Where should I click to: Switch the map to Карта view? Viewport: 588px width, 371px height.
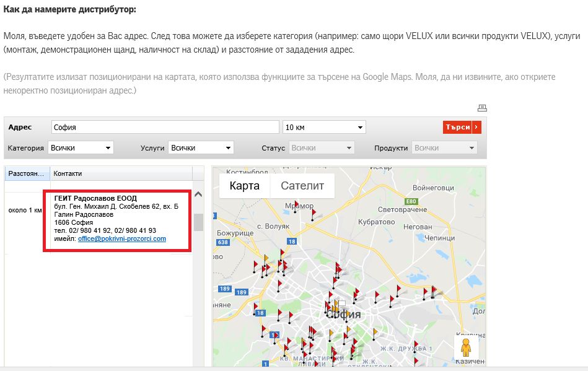coord(245,186)
